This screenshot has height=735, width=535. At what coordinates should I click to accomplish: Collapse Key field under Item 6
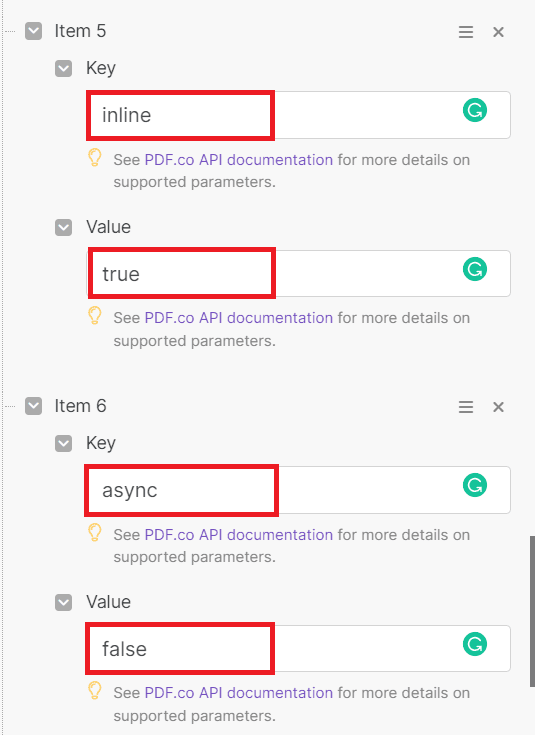point(63,443)
